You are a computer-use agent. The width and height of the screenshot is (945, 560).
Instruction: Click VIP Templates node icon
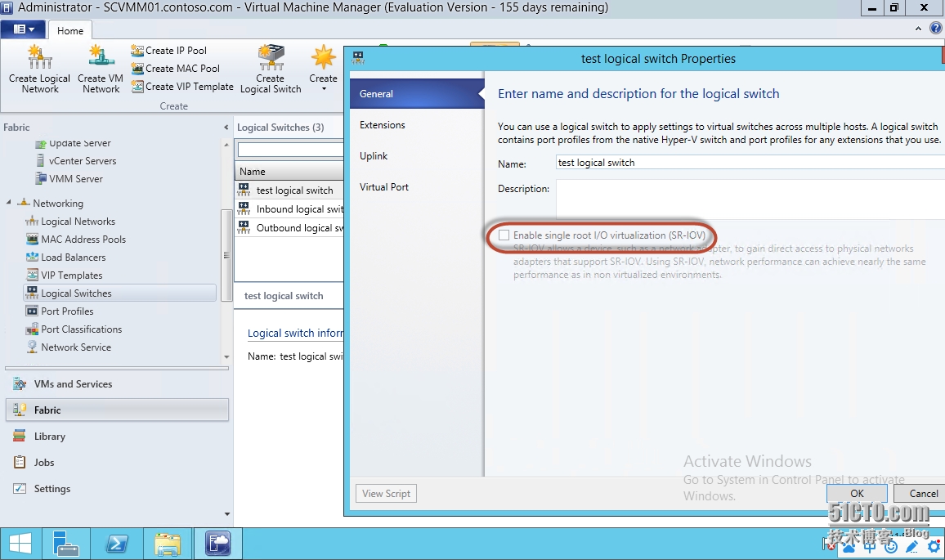(32, 276)
